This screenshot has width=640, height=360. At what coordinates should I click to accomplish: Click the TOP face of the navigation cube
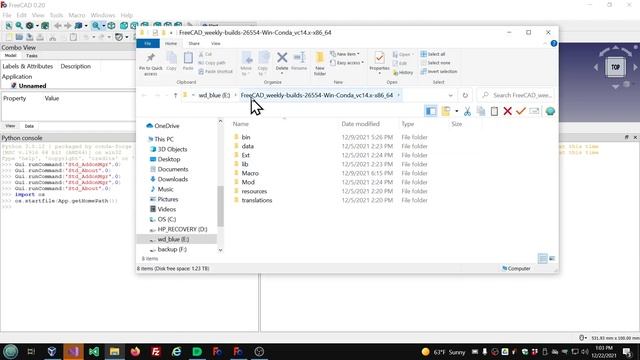(616, 67)
